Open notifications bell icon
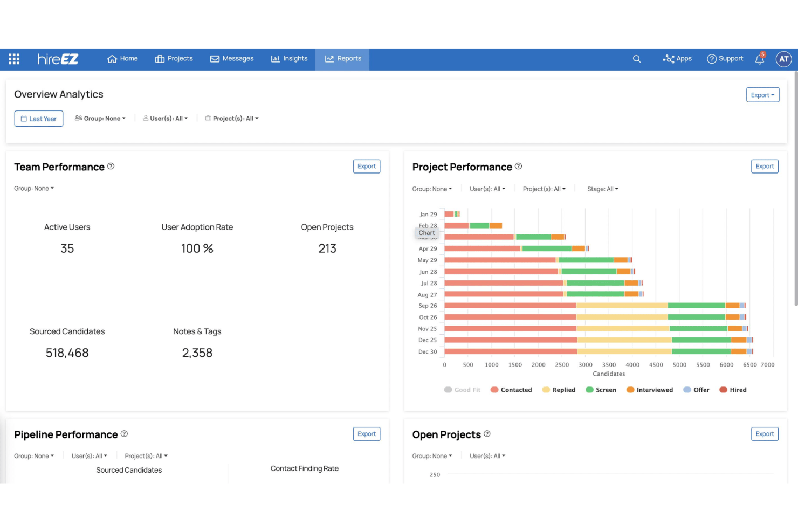Image resolution: width=798 pixels, height=532 pixels. point(760,59)
